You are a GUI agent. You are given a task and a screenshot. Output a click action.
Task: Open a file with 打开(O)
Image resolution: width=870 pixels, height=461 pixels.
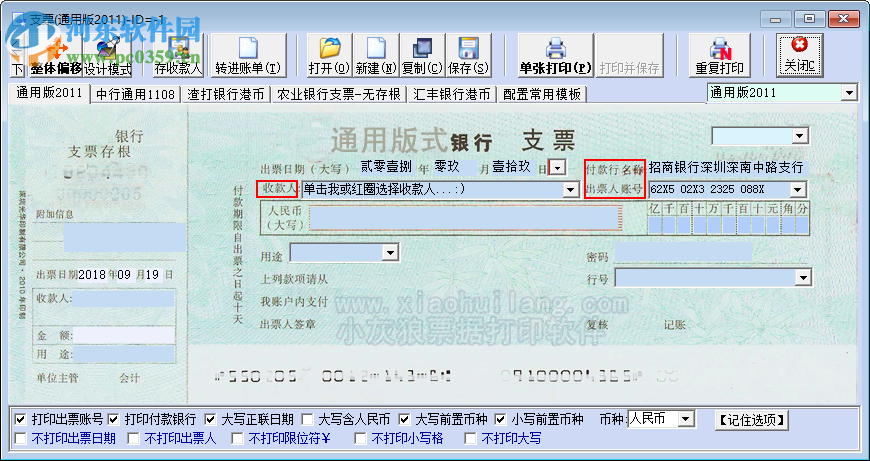tap(329, 55)
